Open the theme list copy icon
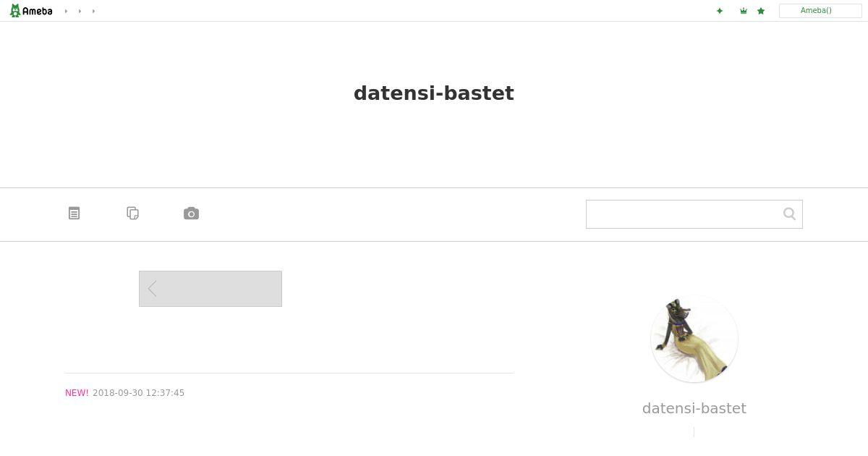The width and height of the screenshot is (868, 456). click(x=132, y=213)
